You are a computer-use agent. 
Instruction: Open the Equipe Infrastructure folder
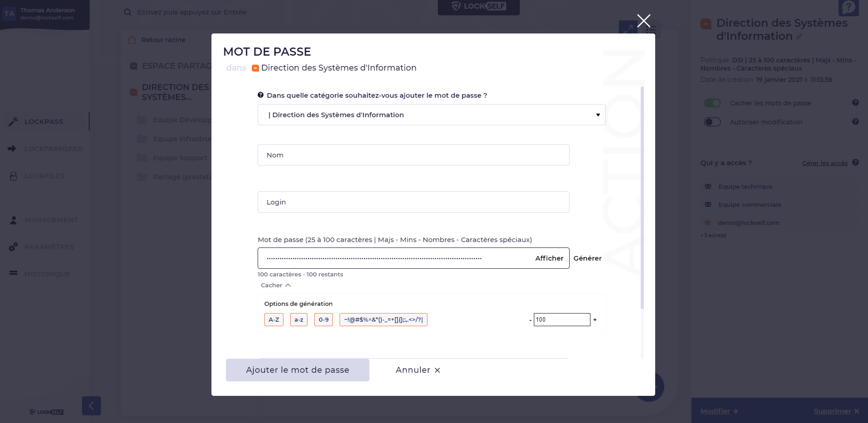tap(174, 139)
